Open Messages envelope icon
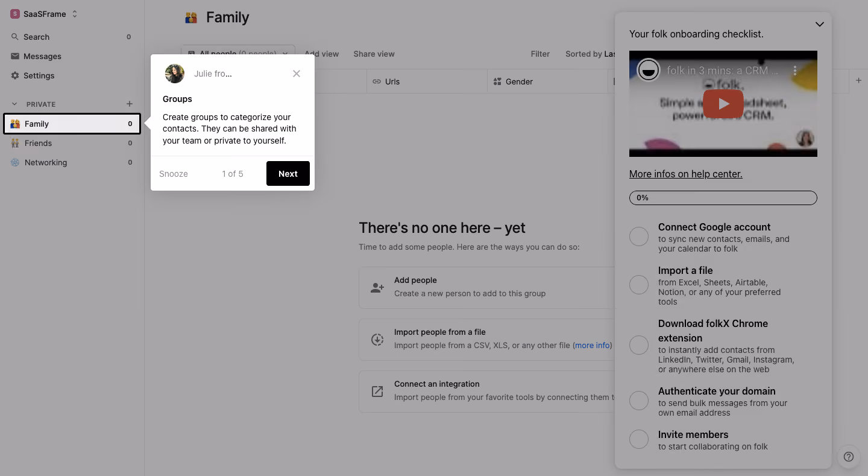This screenshot has width=868, height=476. (15, 56)
